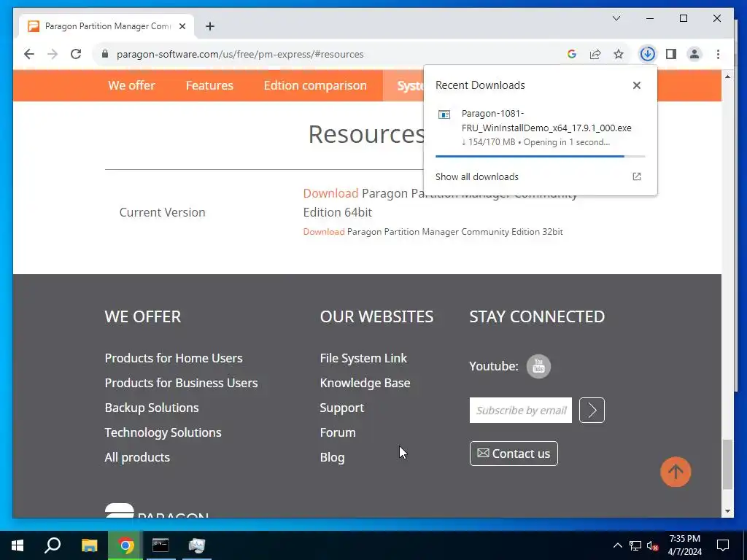
Task: Click the Subscribe by email field
Action: [521, 410]
